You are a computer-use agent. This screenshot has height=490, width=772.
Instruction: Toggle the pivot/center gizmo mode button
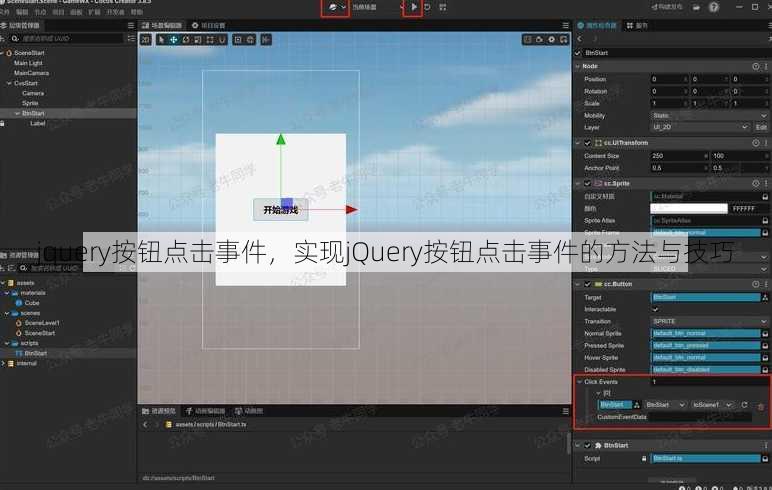[238, 39]
